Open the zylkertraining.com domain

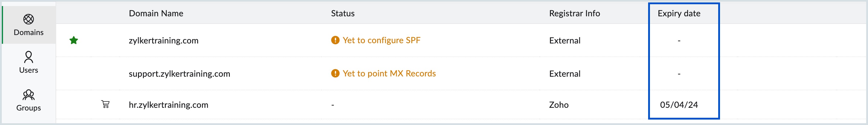(163, 40)
